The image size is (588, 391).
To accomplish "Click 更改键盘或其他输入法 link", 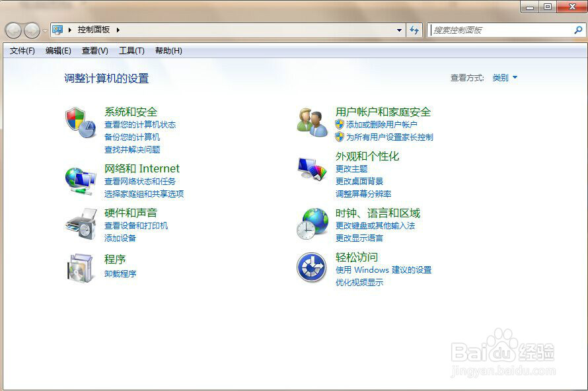I will (x=375, y=226).
